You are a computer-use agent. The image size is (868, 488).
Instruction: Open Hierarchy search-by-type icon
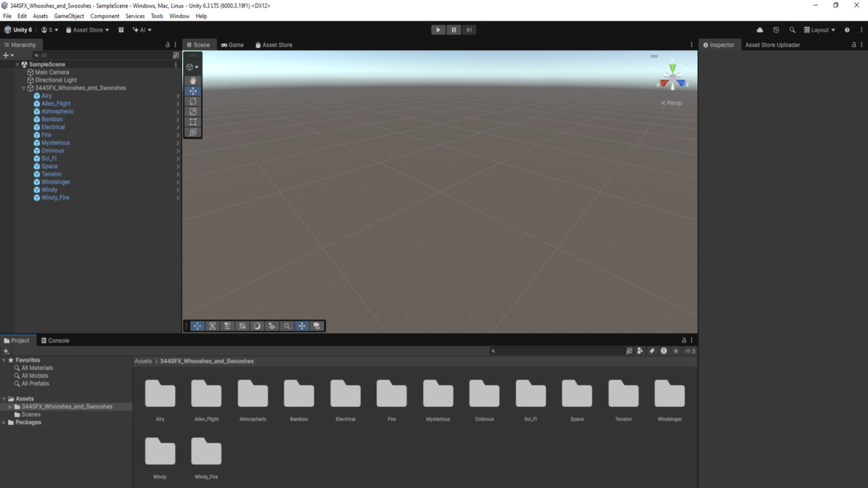pos(176,55)
